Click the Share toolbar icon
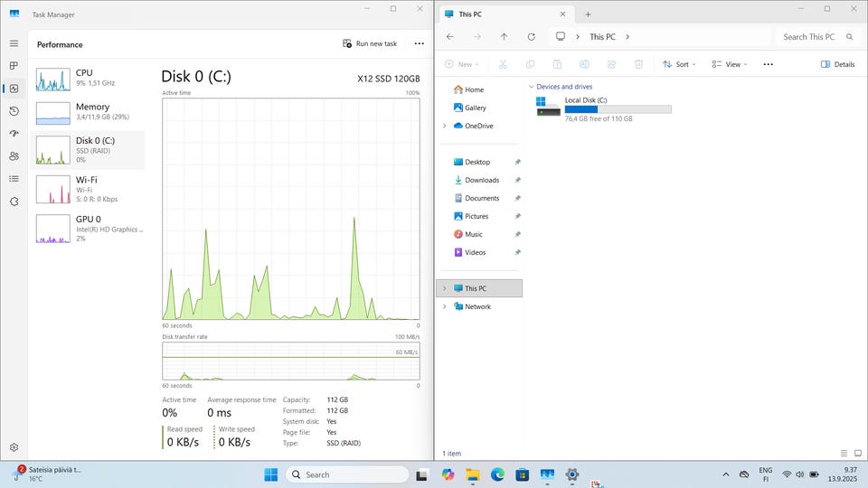The width and height of the screenshot is (868, 488). [611, 64]
